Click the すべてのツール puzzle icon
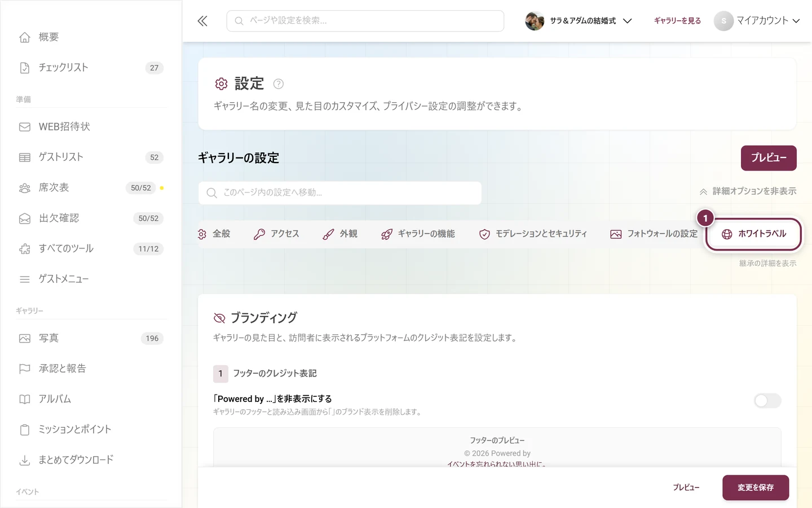Screen dimensions: 812x508 pos(25,249)
